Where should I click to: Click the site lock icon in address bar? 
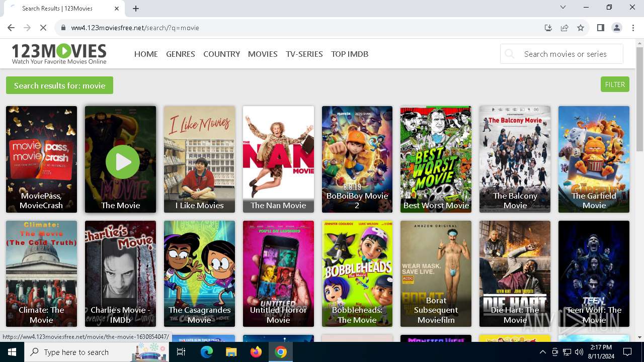[x=63, y=28]
